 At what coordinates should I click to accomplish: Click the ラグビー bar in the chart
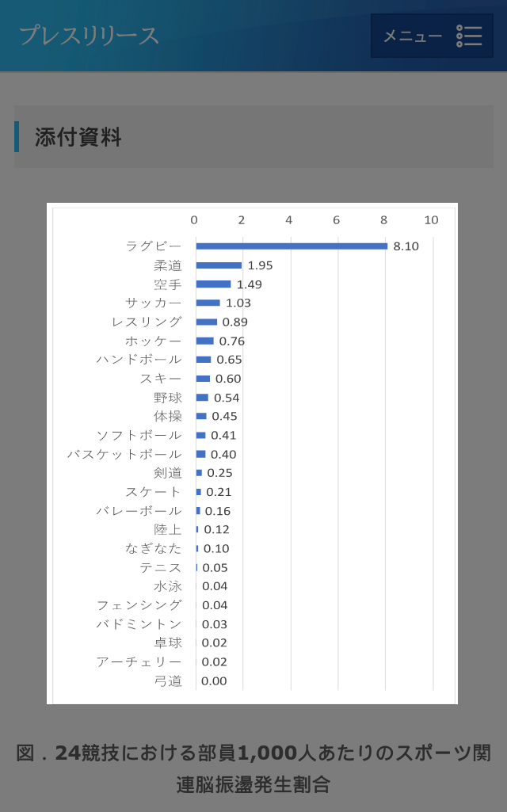(292, 246)
